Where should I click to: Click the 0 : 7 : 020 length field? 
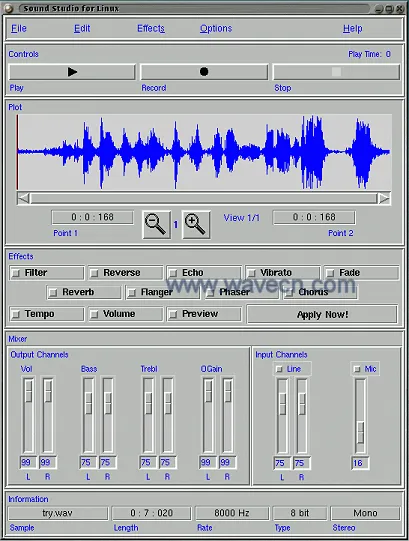click(152, 513)
